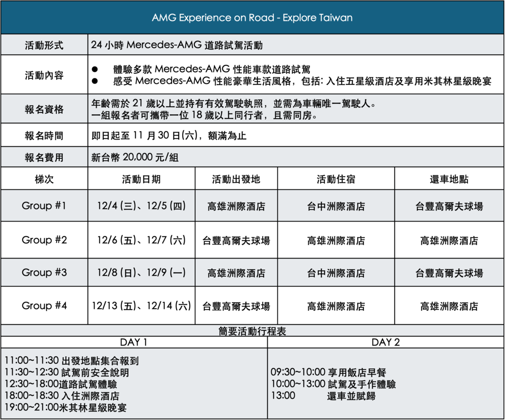This screenshot has width=506, height=420.
Task: Click the date "12/4 (三)、12/5 (四)"
Action: coord(141,205)
